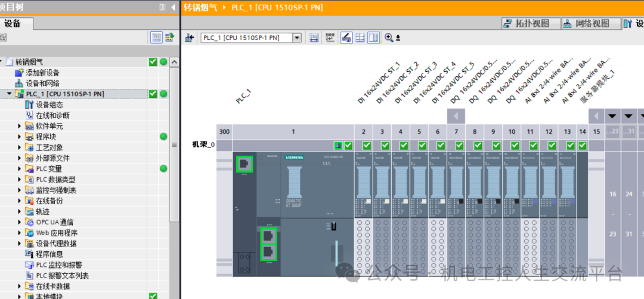The width and height of the screenshot is (644, 299).
Task: Click the green check status of 转锅烟气 row
Action: pyautogui.click(x=153, y=62)
